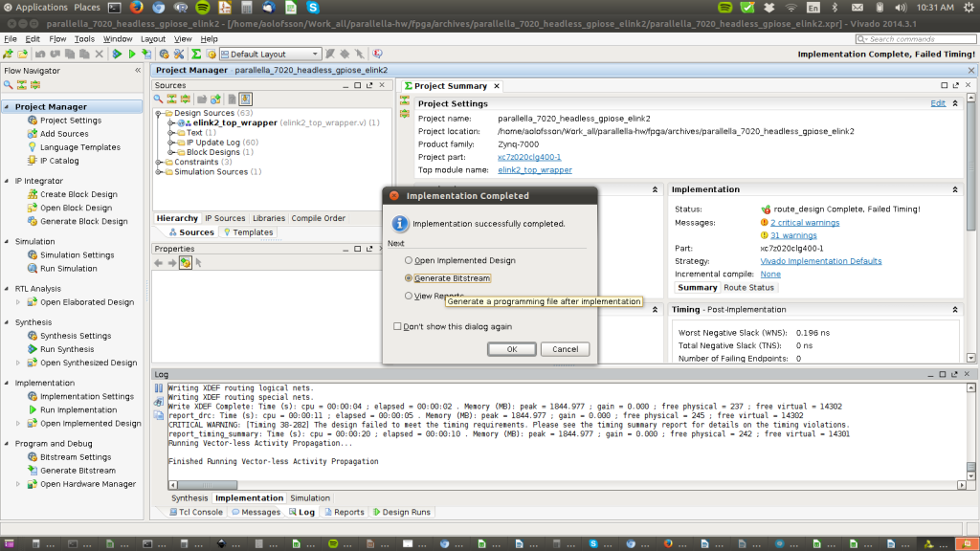Open the 2 critical warnings link
The height and width of the screenshot is (551, 980).
pyautogui.click(x=804, y=223)
